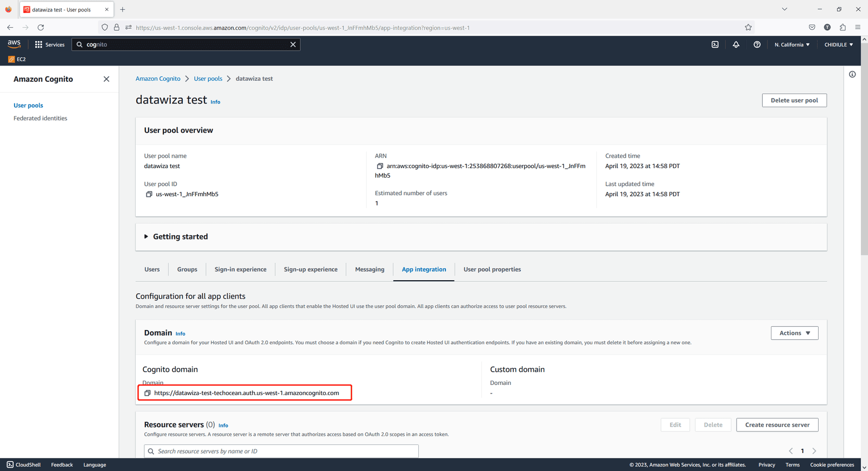The image size is (868, 471).
Task: Open the Firefox application menu
Action: coord(858,27)
